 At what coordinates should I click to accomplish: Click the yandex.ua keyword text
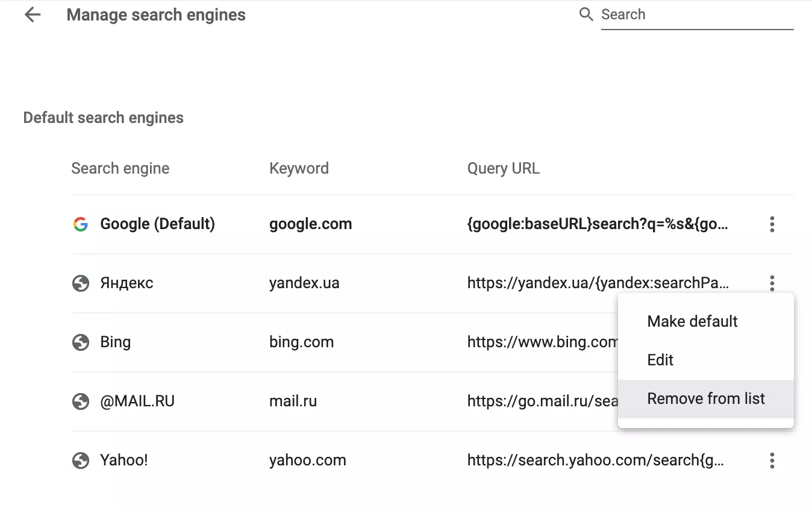click(x=304, y=283)
